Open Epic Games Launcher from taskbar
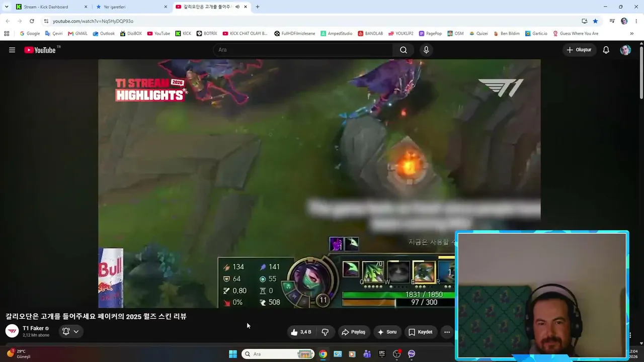The width and height of the screenshot is (644, 362). coord(382,354)
